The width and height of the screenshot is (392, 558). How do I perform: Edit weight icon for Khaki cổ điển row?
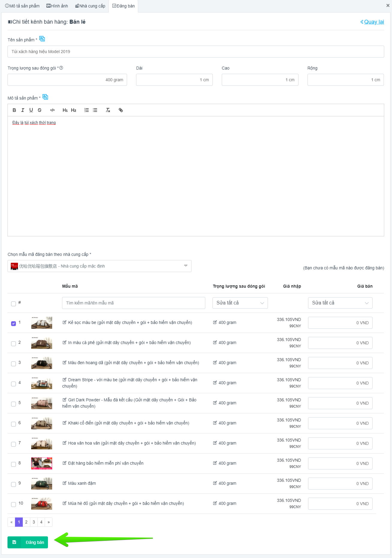(215, 423)
